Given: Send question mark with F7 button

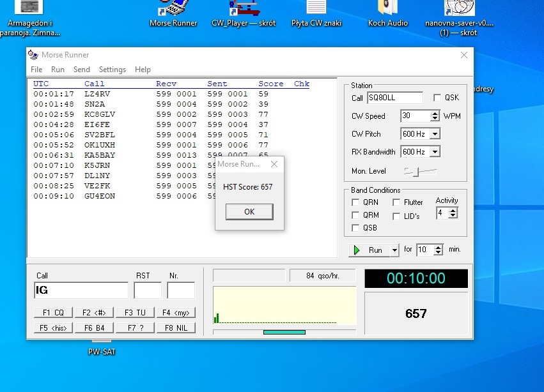Looking at the screenshot, I should coord(135,328).
